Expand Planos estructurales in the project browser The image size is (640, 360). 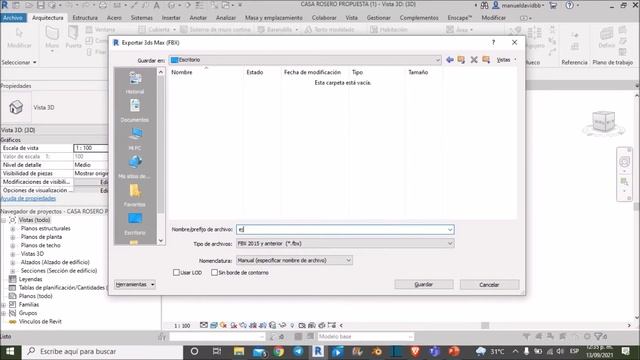[13, 229]
